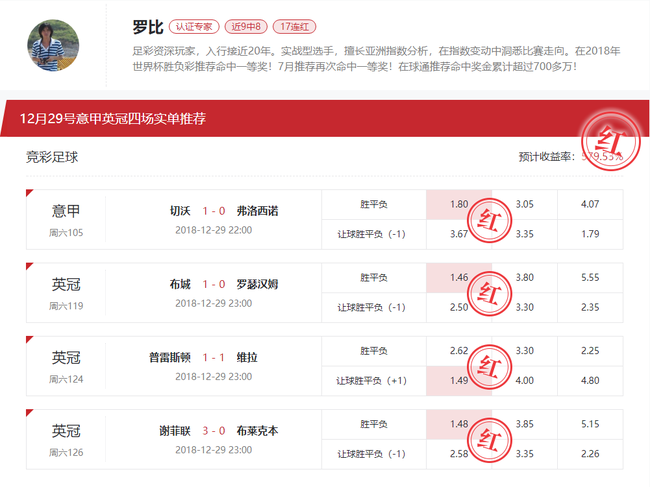Select the 1.49 handicap odds for 普雷斯顿

(x=459, y=381)
